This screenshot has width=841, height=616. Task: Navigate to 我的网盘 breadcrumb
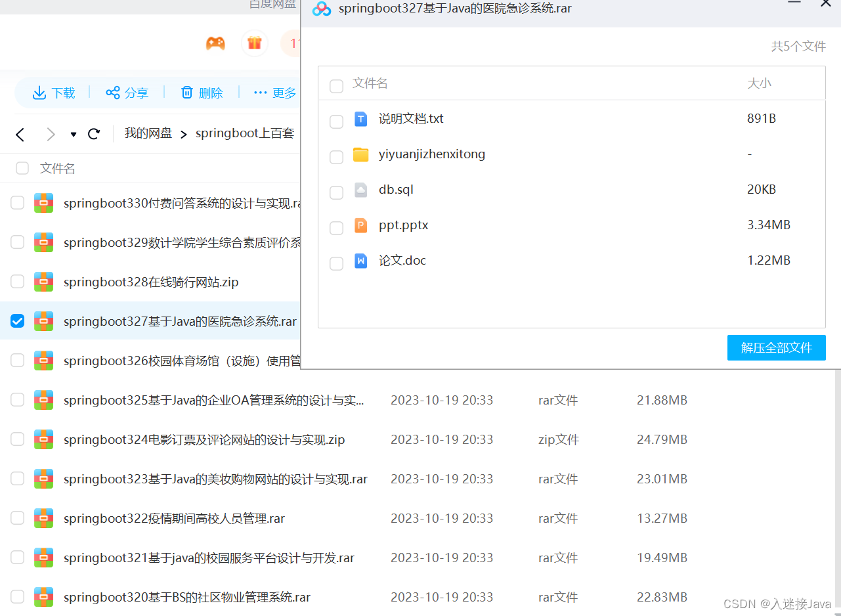148,133
